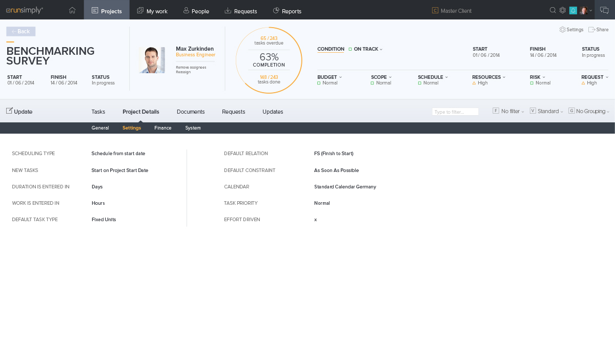Switch to the Finance sub-tab
This screenshot has width=615, height=364.
(163, 128)
